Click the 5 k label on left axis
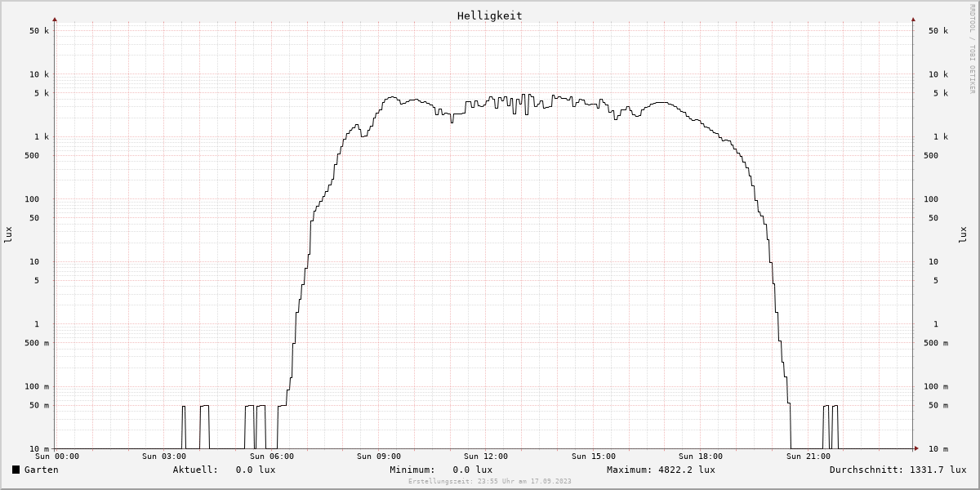Screen dimensions: 980x490 (x=42, y=93)
